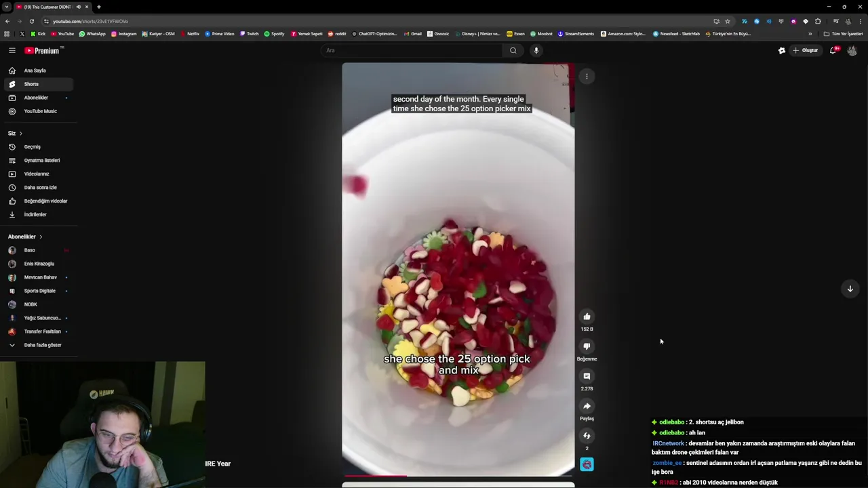The width and height of the screenshot is (868, 488).
Task: Open Kick bookmark in bookmarks bar
Action: [x=38, y=33]
